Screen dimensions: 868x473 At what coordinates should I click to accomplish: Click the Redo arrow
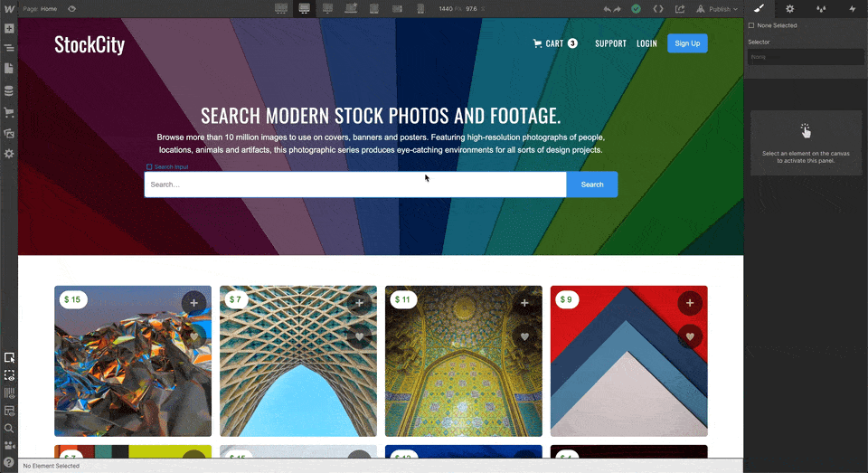[x=618, y=9]
